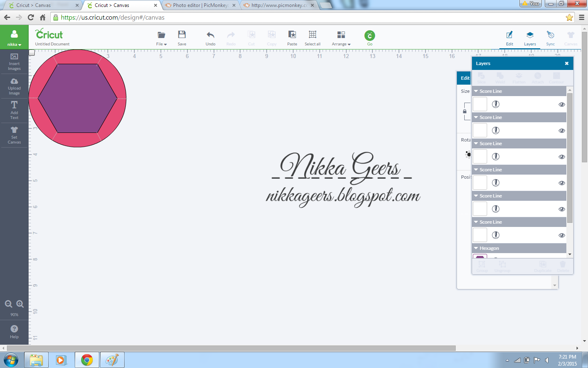
Task: Open the Insert Images tool
Action: pyautogui.click(x=14, y=62)
